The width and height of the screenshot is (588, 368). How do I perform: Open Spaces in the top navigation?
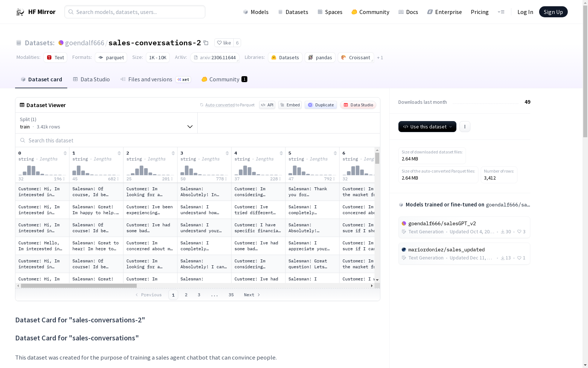(x=330, y=12)
